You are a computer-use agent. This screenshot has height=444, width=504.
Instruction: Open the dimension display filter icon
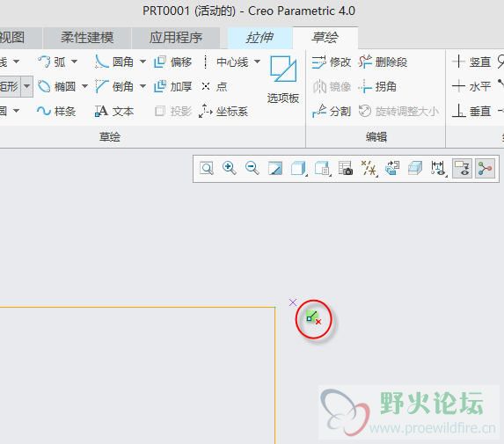(439, 168)
